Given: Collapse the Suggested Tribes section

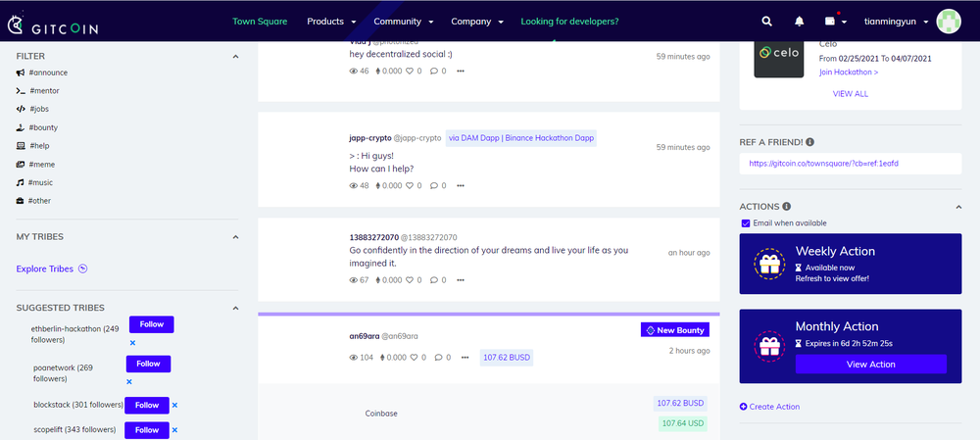Looking at the screenshot, I should (x=235, y=308).
